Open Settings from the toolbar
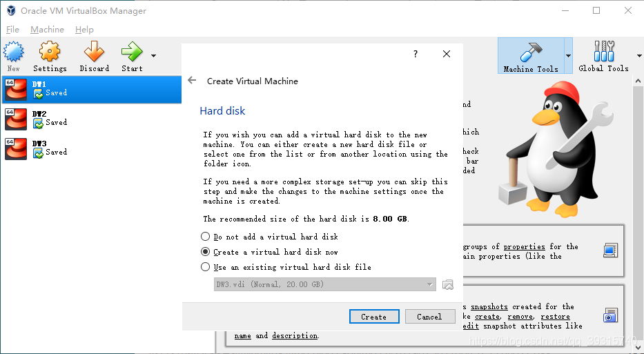Viewport: 644px width, 354px height. [x=50, y=57]
